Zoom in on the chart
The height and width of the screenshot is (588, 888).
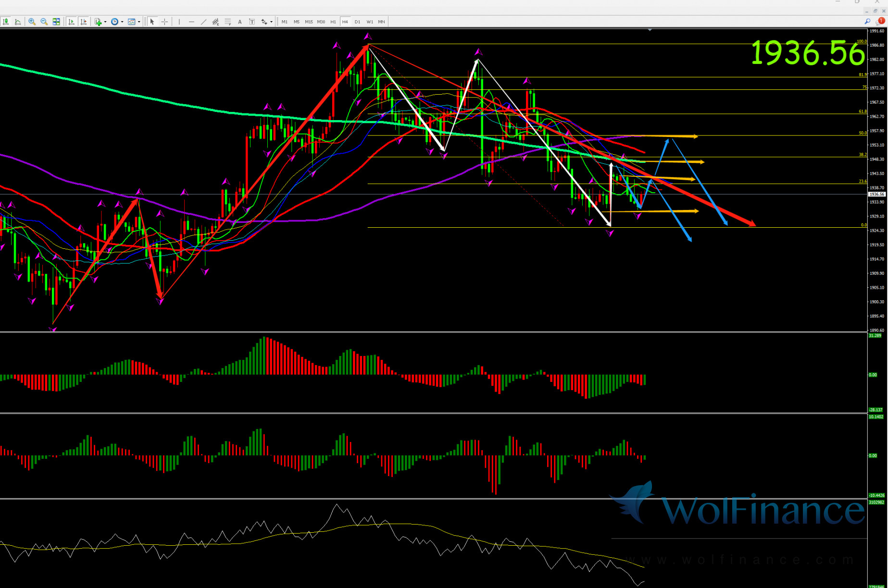(32, 22)
